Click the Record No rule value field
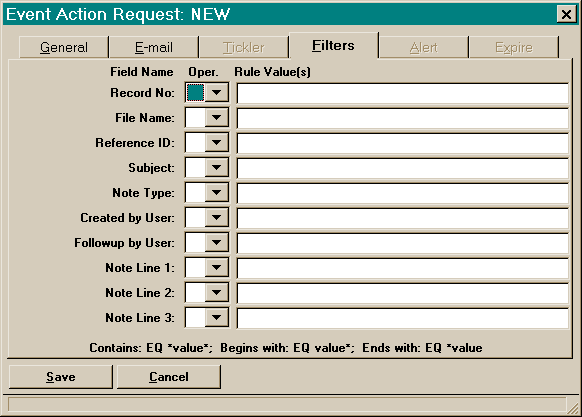This screenshot has width=582, height=417. [x=403, y=93]
